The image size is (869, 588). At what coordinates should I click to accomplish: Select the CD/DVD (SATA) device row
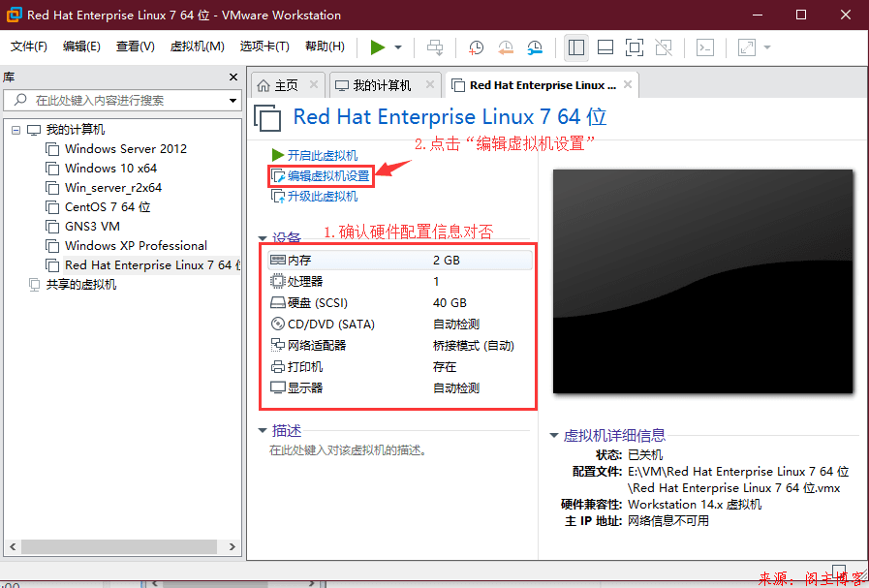coord(400,325)
